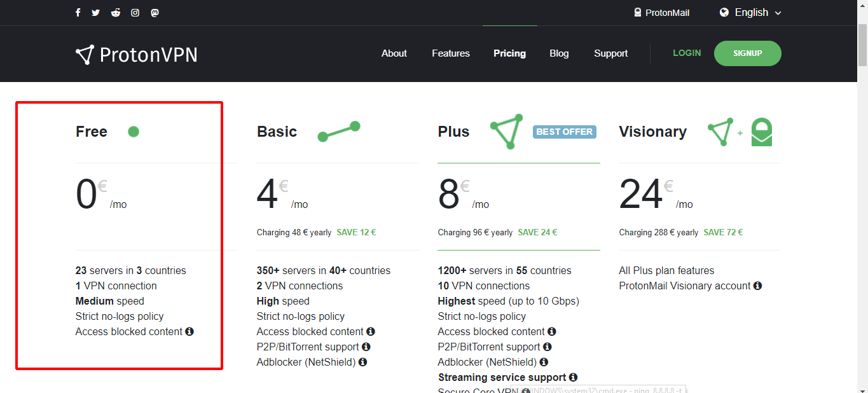
Task: Open the Support menu item
Action: coord(610,53)
